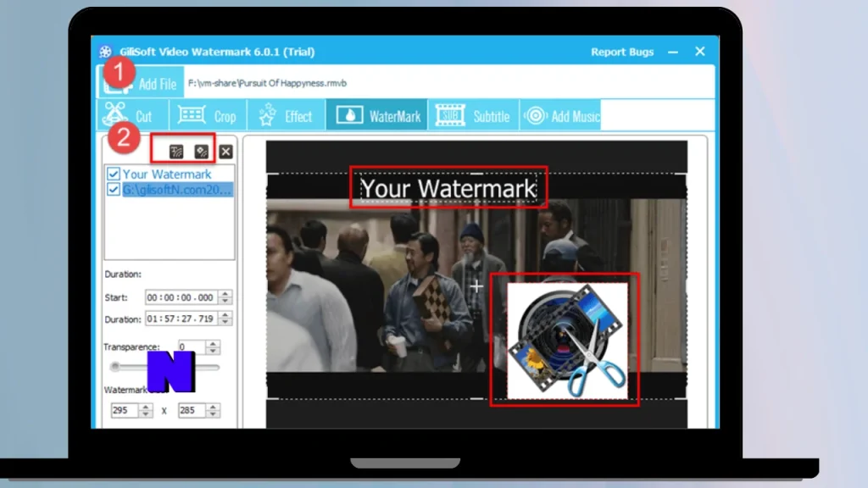Screen dimensions: 868x488
Task: Click the watermark width field 295
Action: (x=125, y=410)
